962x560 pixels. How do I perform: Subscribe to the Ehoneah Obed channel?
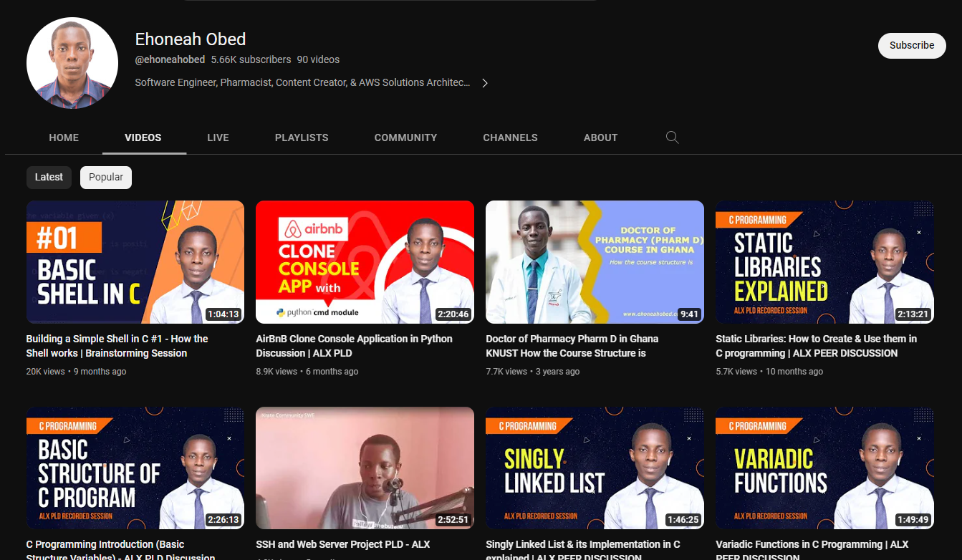click(912, 45)
